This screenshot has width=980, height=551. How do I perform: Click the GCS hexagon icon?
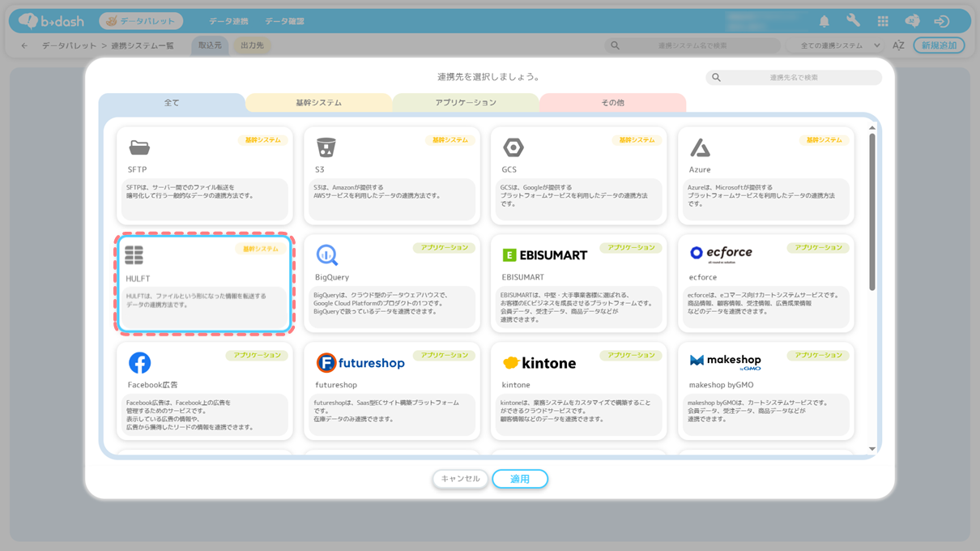[x=513, y=147]
